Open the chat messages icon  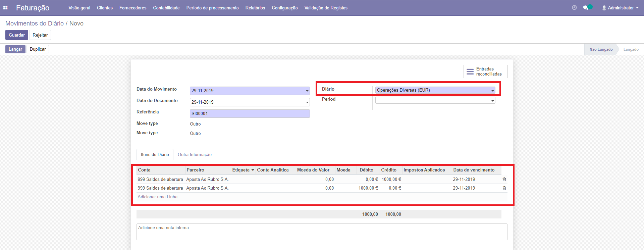[x=586, y=8]
